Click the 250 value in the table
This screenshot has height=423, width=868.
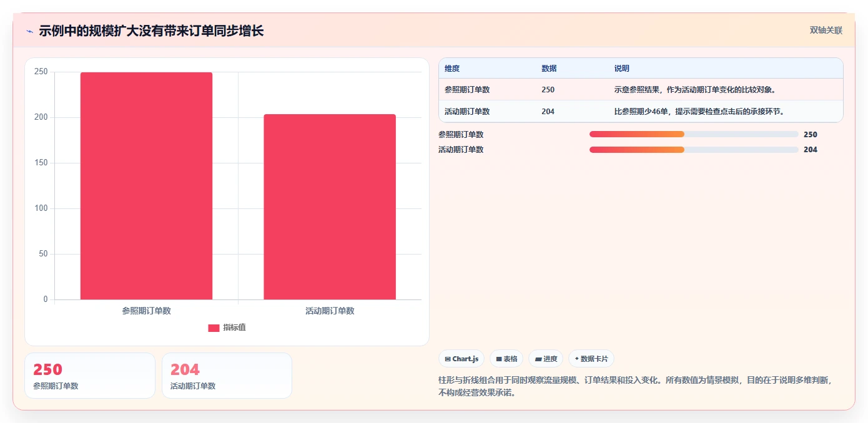click(548, 89)
